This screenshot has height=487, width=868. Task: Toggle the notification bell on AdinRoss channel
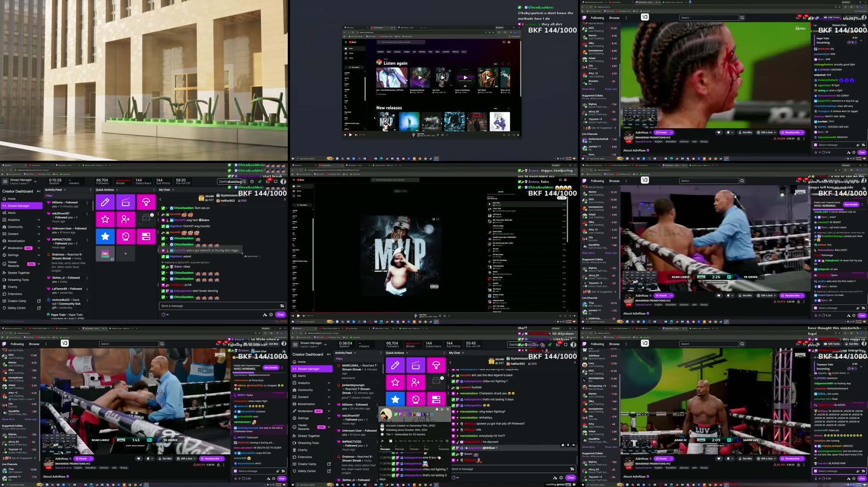(x=728, y=132)
